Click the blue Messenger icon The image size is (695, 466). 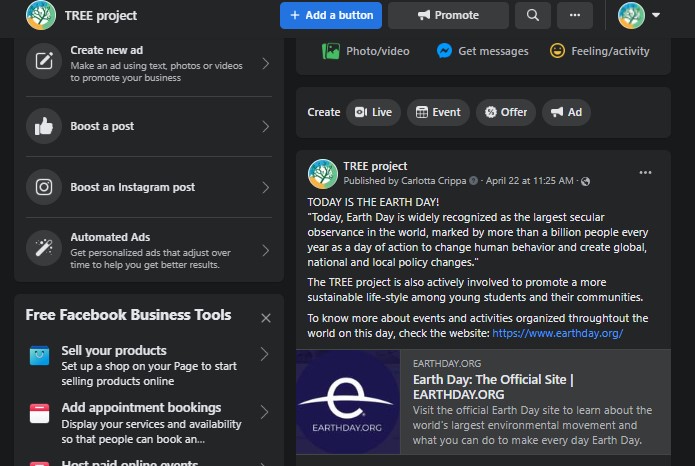444,51
